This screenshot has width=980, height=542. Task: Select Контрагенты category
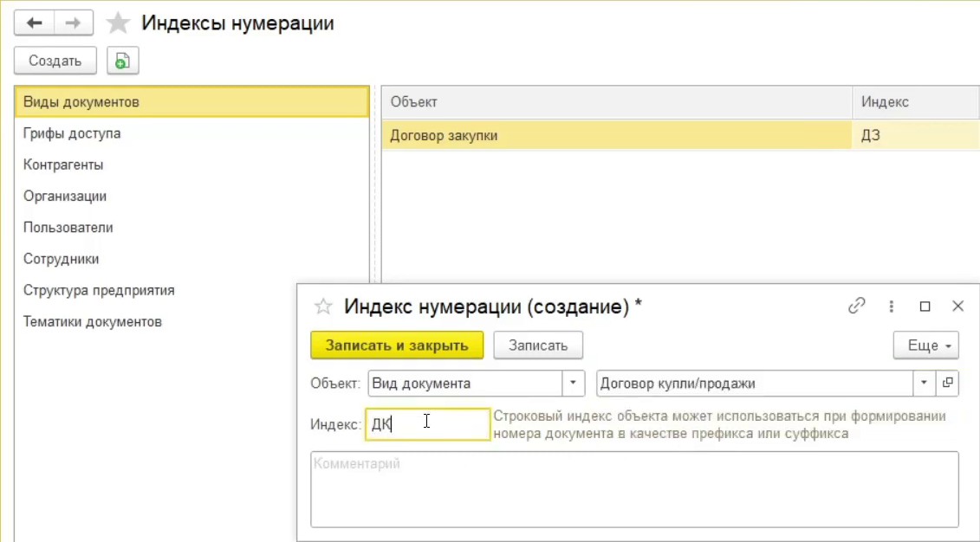coord(63,165)
